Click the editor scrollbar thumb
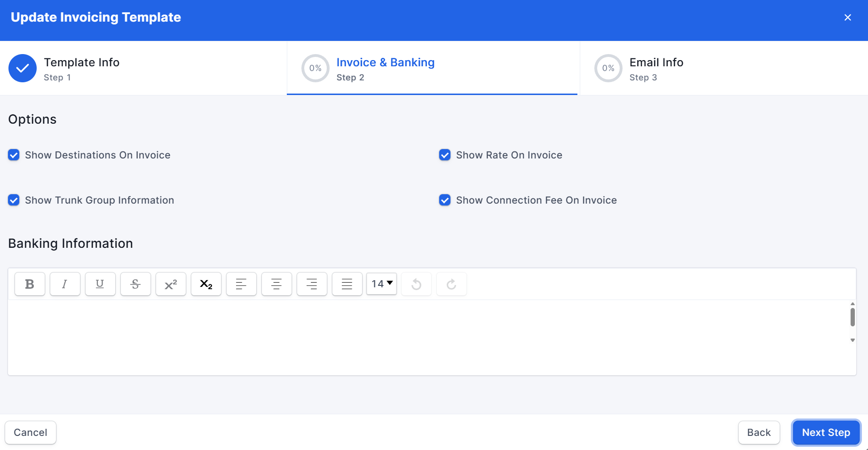The width and height of the screenshot is (868, 450). click(852, 317)
